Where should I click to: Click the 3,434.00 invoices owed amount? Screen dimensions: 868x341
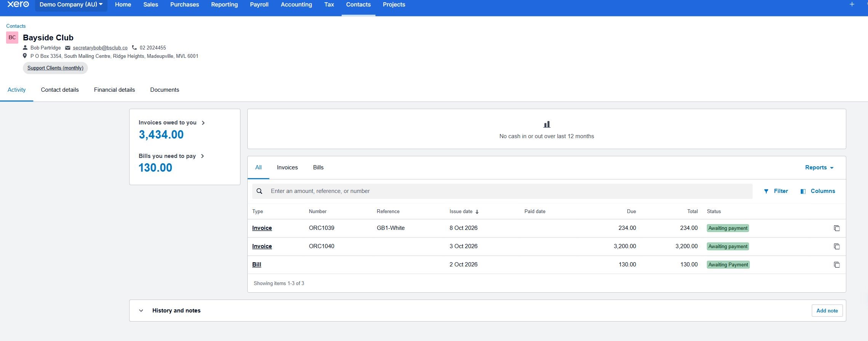point(161,135)
